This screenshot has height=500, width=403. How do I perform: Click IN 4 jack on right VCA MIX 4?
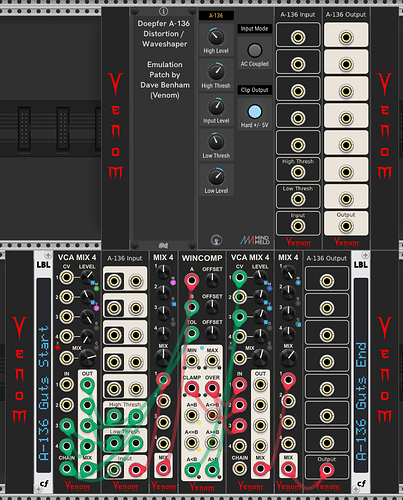(240, 446)
